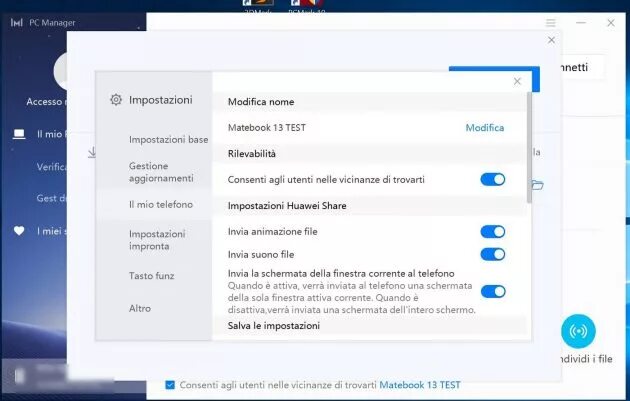Image resolution: width=630 pixels, height=401 pixels.
Task: Click the Huawei Share broadcast circle icon
Action: 578,331
